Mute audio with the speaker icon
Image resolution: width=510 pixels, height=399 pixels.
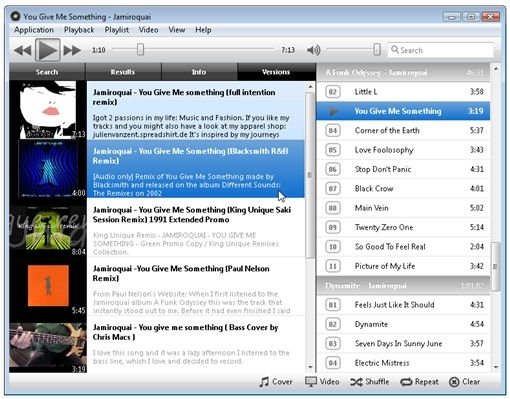(313, 50)
